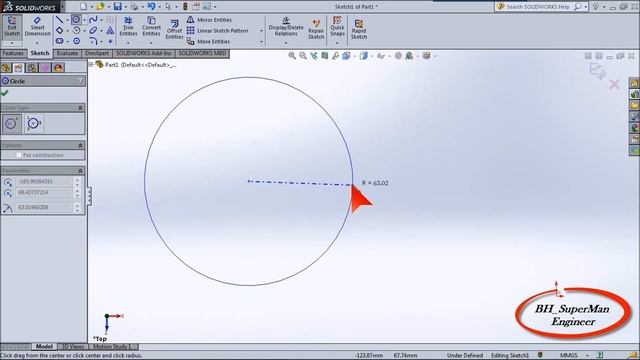Open Trim Entities dropdown arrow

pos(128,43)
